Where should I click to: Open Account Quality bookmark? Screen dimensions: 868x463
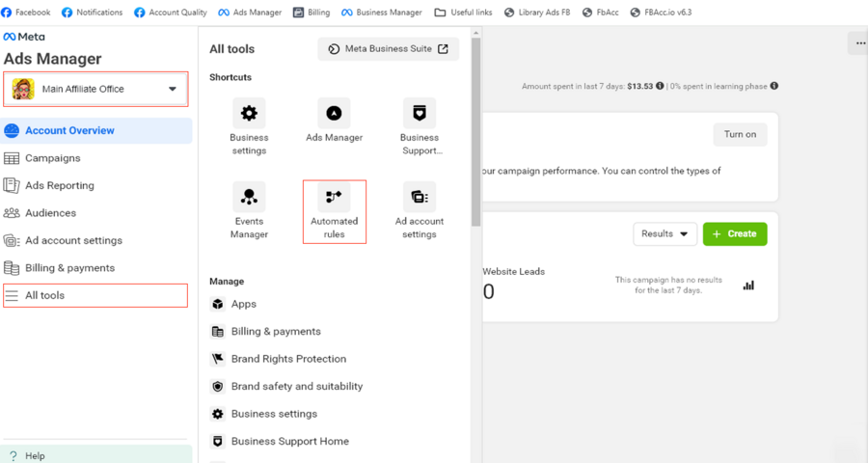click(x=171, y=13)
